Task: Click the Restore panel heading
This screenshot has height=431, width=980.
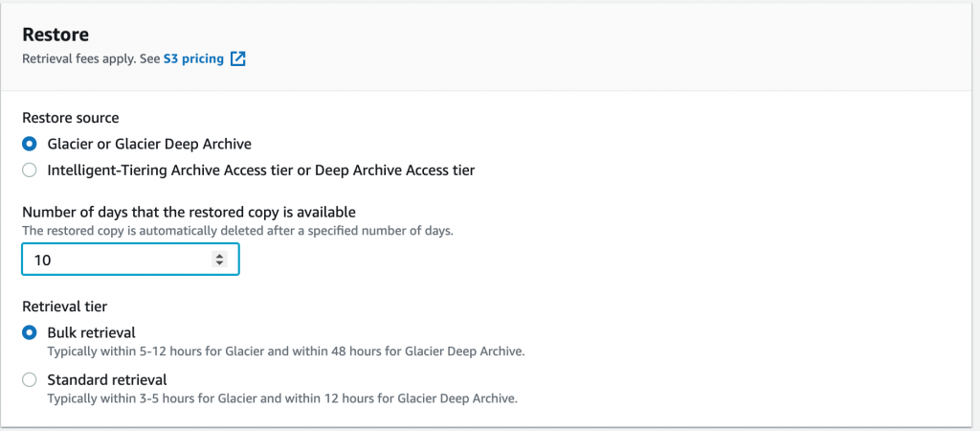Action: (x=55, y=34)
